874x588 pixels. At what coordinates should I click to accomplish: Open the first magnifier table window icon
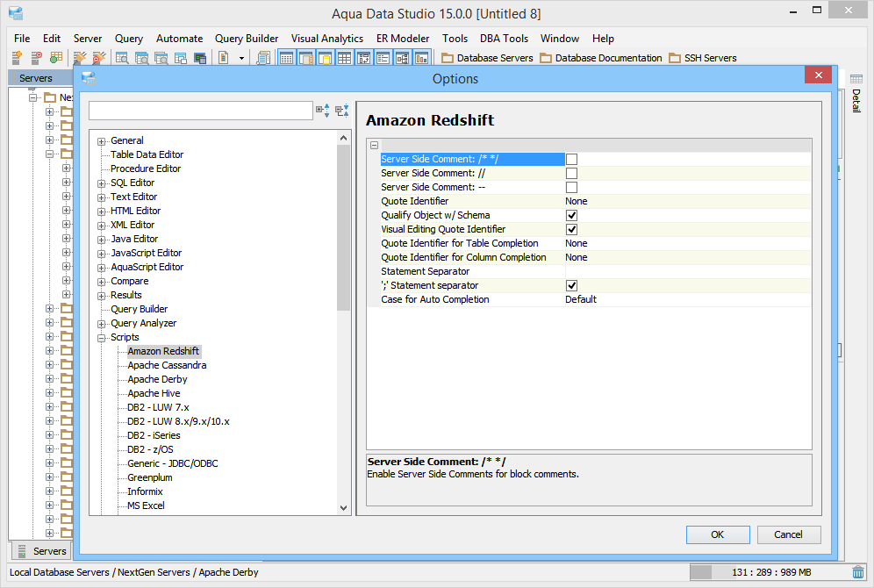pyautogui.click(x=122, y=57)
